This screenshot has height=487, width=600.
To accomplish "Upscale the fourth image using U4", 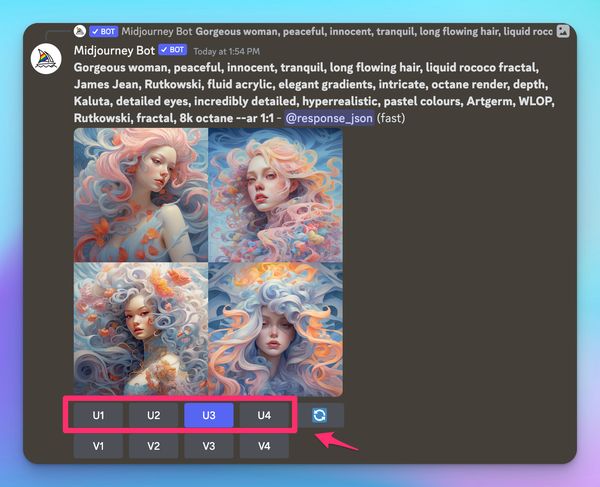I will (x=264, y=414).
